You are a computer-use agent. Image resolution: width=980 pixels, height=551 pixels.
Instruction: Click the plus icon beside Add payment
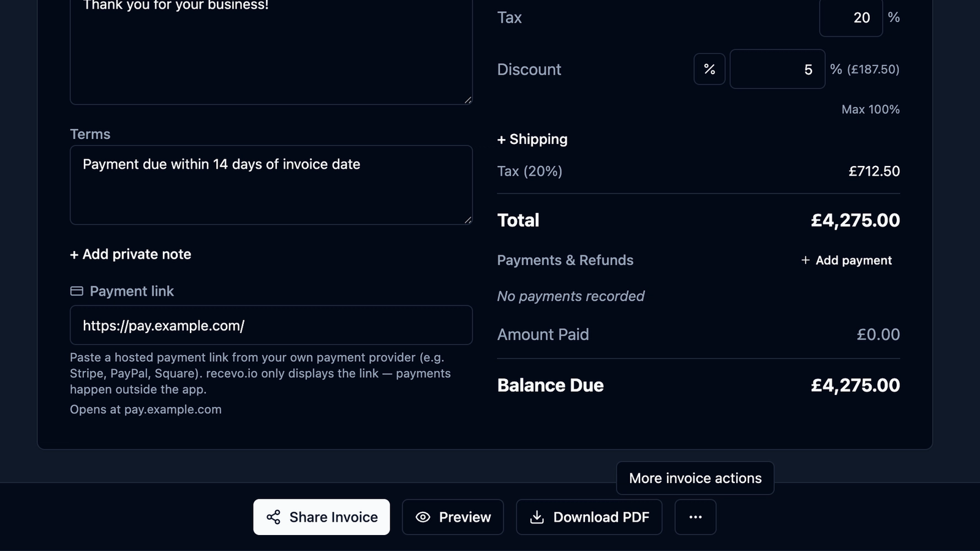[805, 260]
